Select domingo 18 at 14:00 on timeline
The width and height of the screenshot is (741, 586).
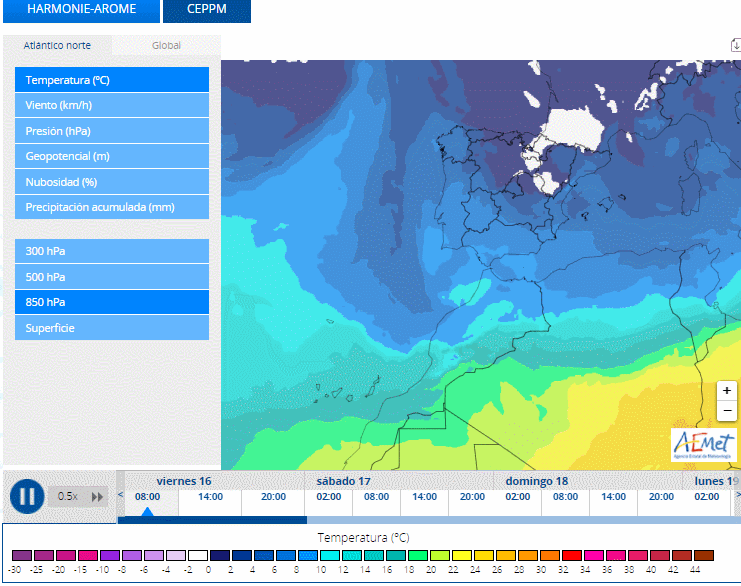[614, 497]
